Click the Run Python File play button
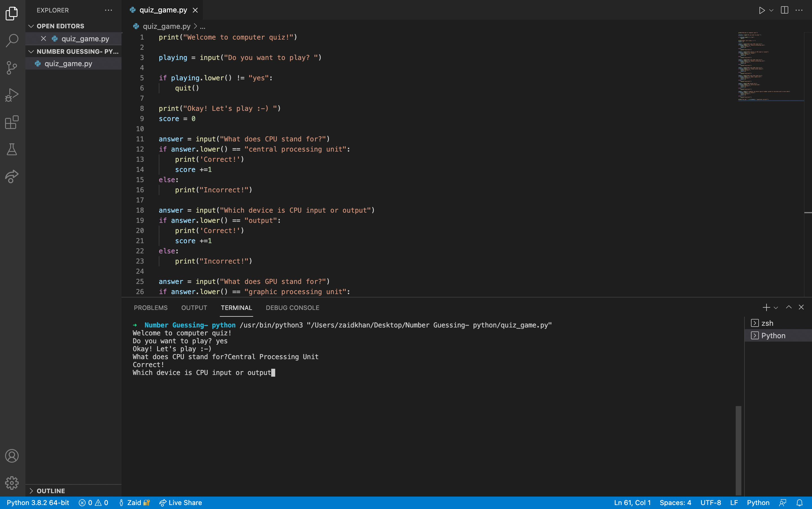The height and width of the screenshot is (509, 812). (762, 10)
